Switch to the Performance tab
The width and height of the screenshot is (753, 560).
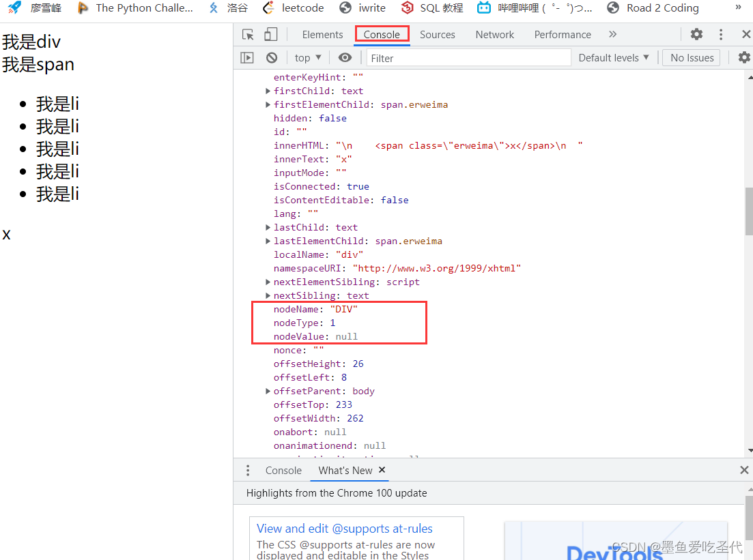click(x=563, y=35)
